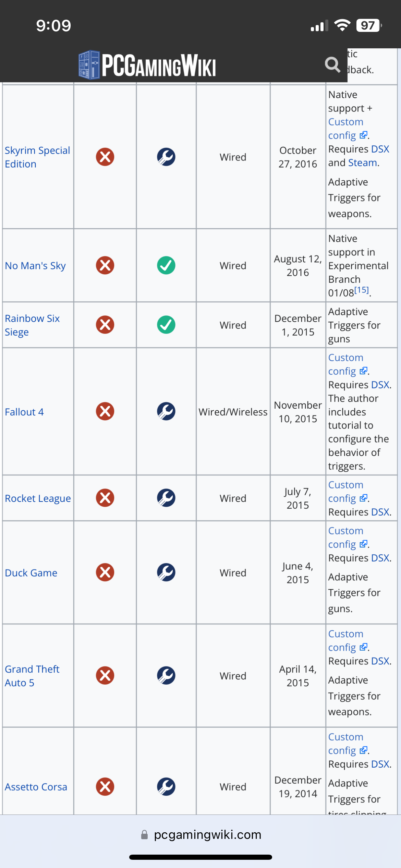Image resolution: width=401 pixels, height=868 pixels.
Task: Open the Duck Game link
Action: tap(31, 573)
